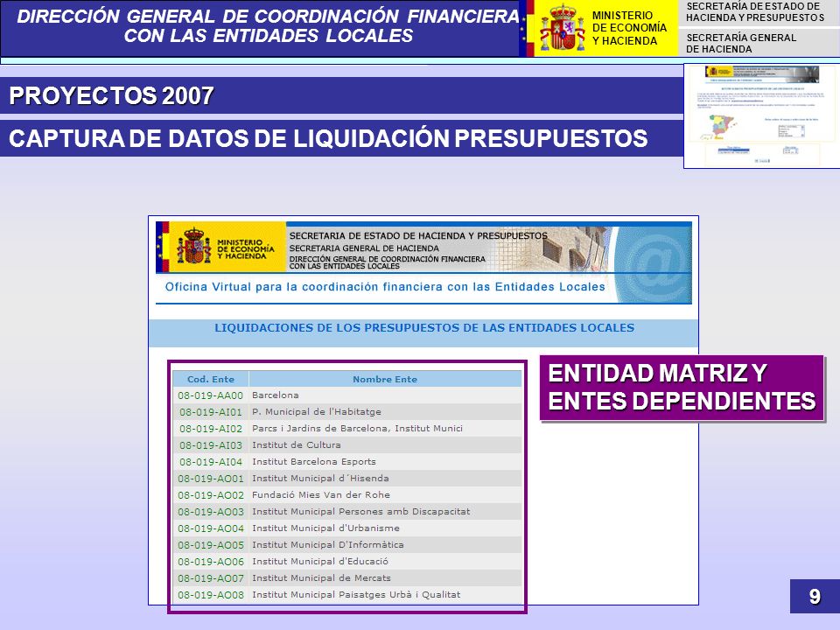This screenshot has width=840, height=630.
Task: Open entity code 08-019-AI02
Action: pyautogui.click(x=211, y=429)
